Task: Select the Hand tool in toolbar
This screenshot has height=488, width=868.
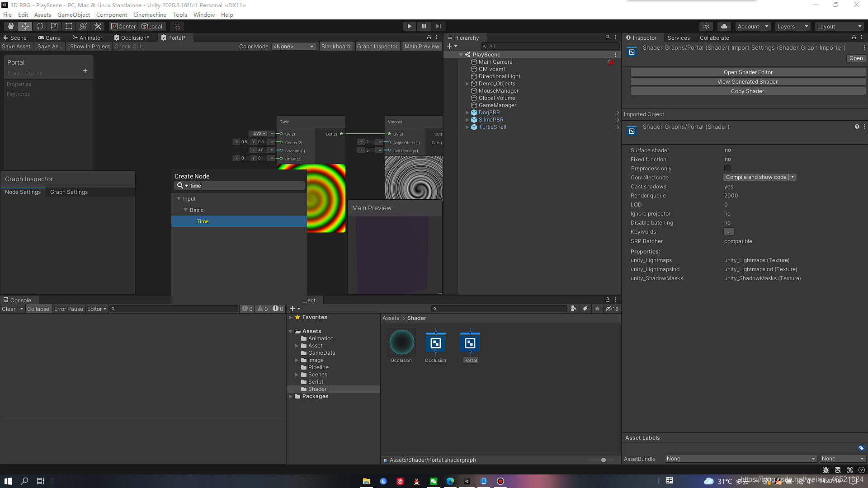Action: (x=11, y=26)
